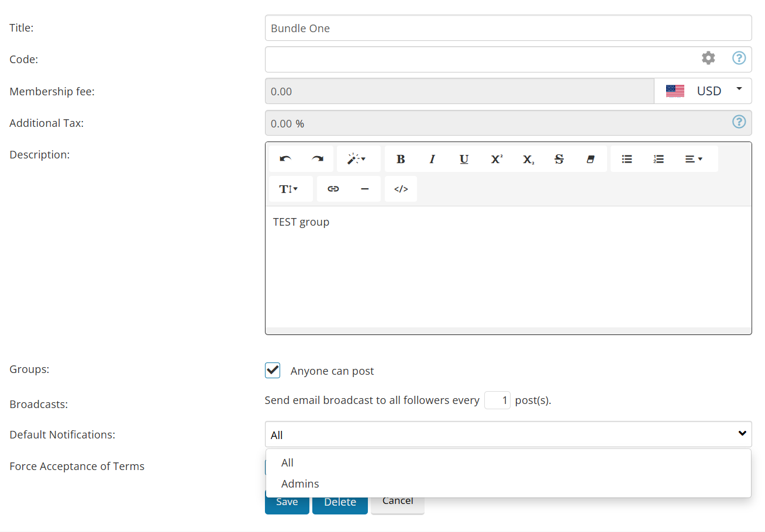Expand the text alignment dropdown
The width and height of the screenshot is (765, 532).
[x=694, y=159]
